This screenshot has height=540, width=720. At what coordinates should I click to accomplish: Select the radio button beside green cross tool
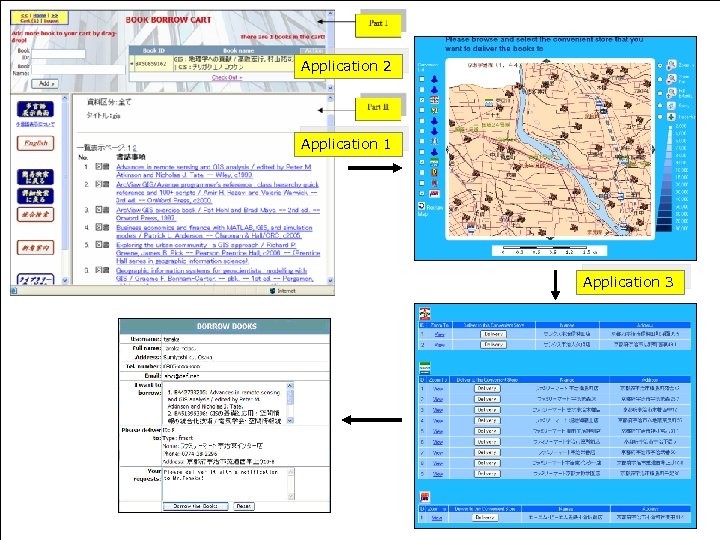coord(660,117)
